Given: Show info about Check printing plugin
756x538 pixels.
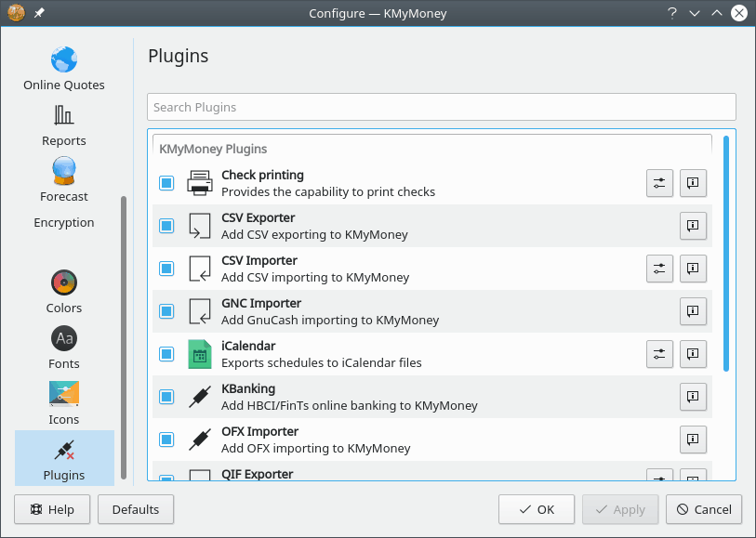Looking at the screenshot, I should [x=694, y=183].
